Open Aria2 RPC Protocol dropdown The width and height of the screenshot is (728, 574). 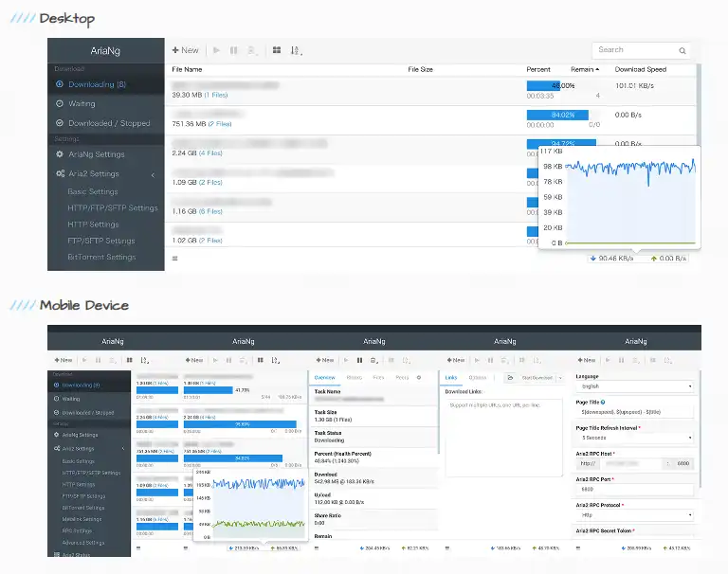[x=635, y=515]
